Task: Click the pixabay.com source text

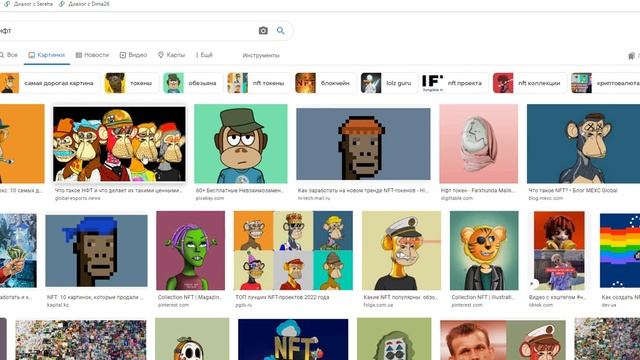Action: pyautogui.click(x=210, y=198)
